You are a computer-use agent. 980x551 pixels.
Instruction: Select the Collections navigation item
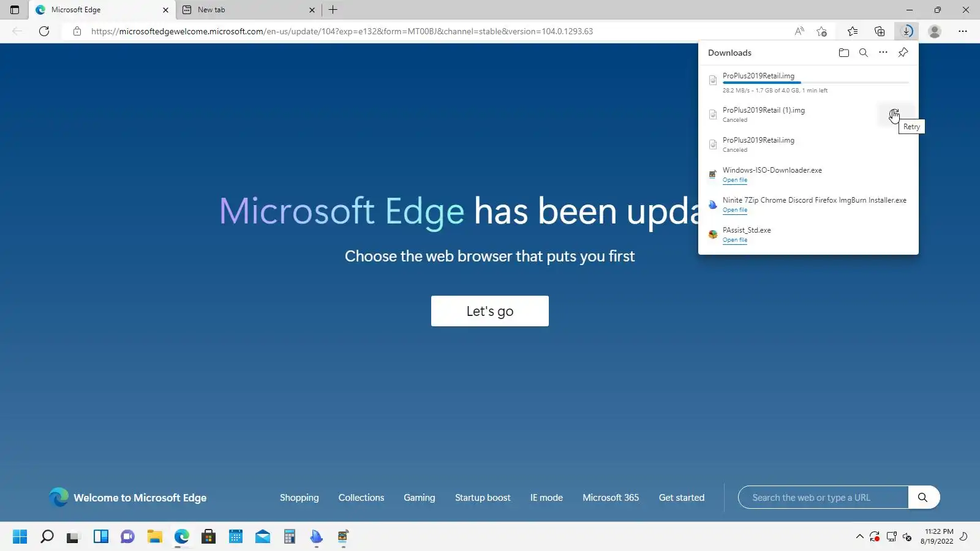pos(361,498)
